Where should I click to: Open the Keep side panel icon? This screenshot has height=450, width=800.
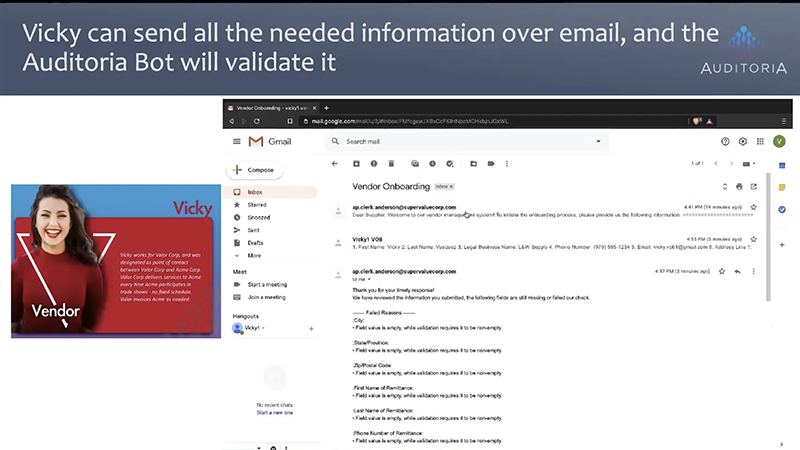tap(782, 187)
